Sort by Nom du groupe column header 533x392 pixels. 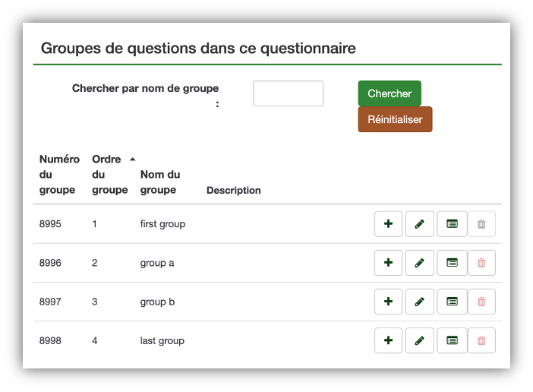[160, 182]
